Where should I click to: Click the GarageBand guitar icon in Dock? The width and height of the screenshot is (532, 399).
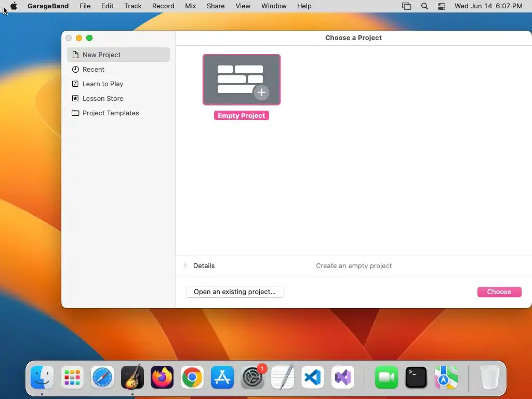pos(132,377)
